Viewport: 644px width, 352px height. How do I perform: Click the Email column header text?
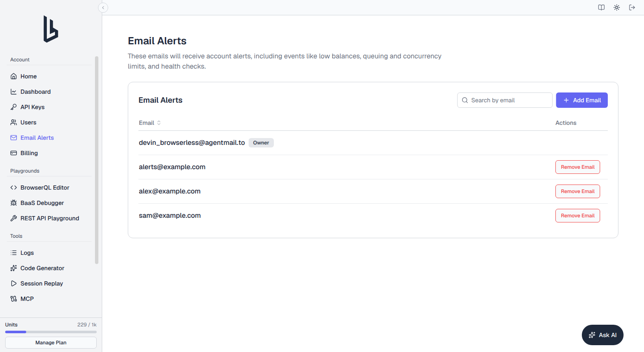147,123
